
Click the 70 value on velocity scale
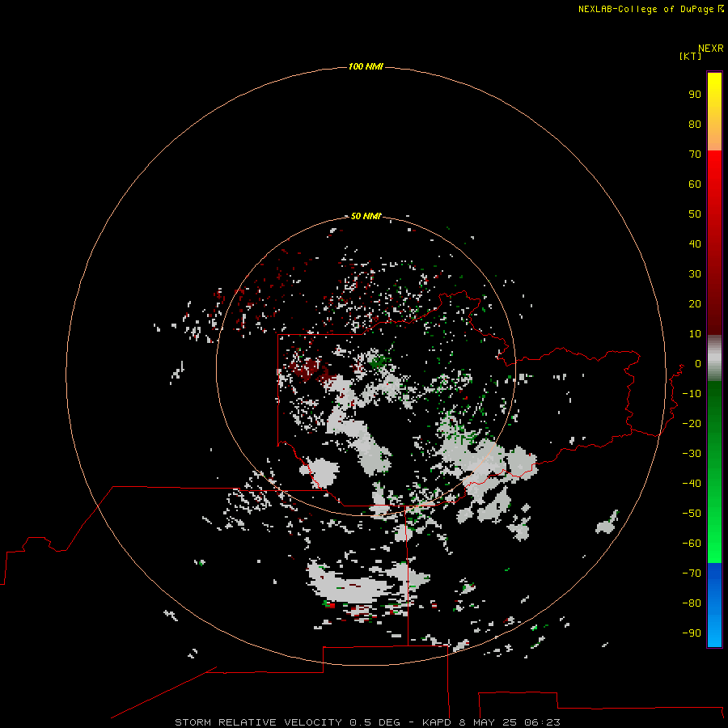(x=695, y=154)
